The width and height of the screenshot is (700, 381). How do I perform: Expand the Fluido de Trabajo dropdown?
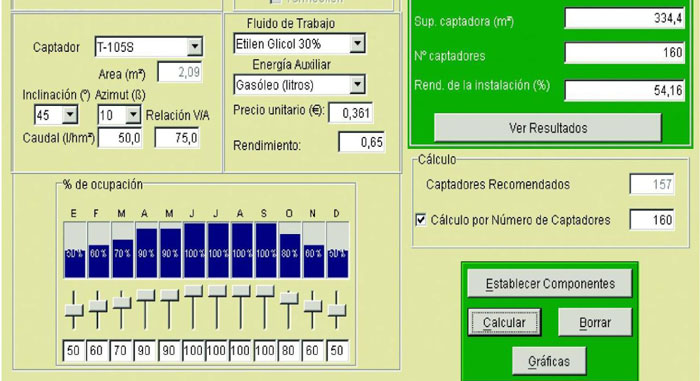point(357,44)
